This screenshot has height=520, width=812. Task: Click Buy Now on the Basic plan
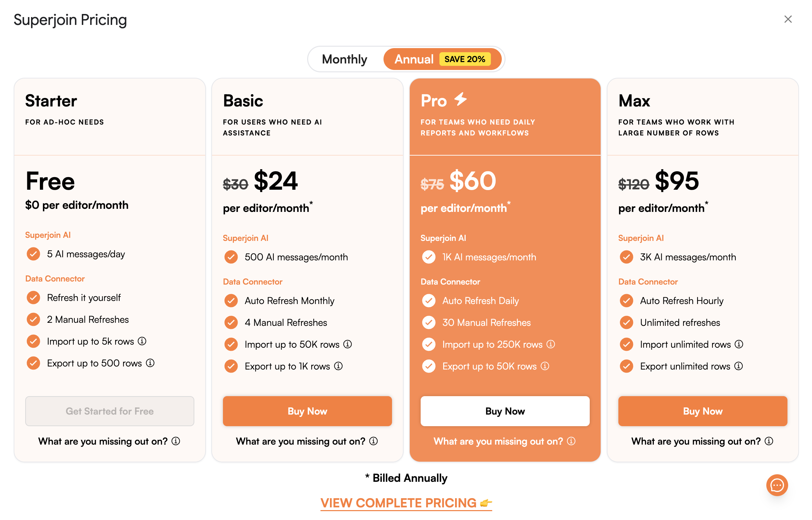[x=307, y=411]
